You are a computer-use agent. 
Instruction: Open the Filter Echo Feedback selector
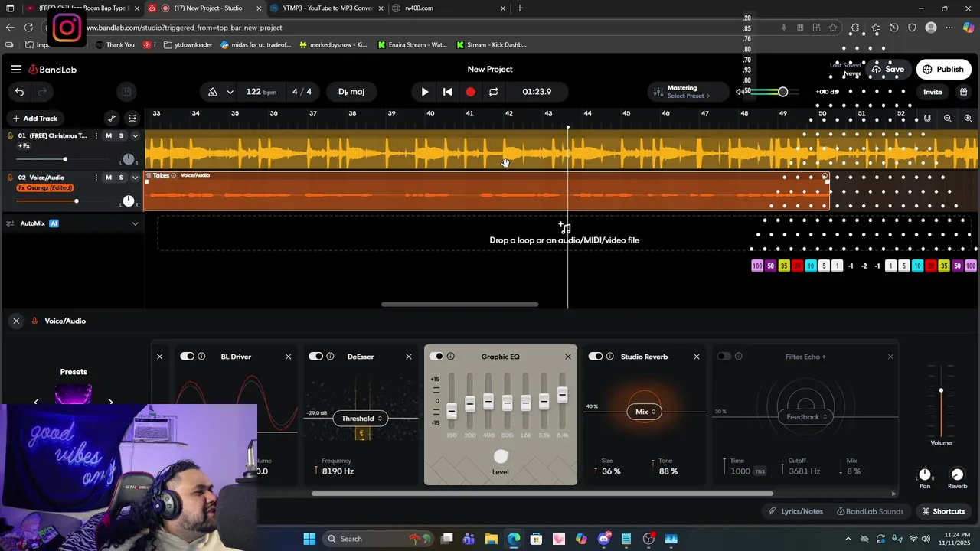[806, 417]
